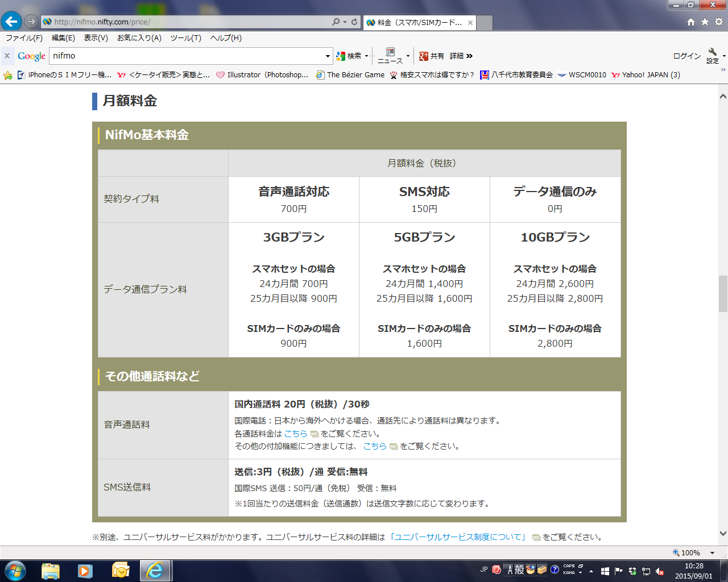Open the mail taskbar icon
Screen dimensions: 728x582
click(x=121, y=571)
